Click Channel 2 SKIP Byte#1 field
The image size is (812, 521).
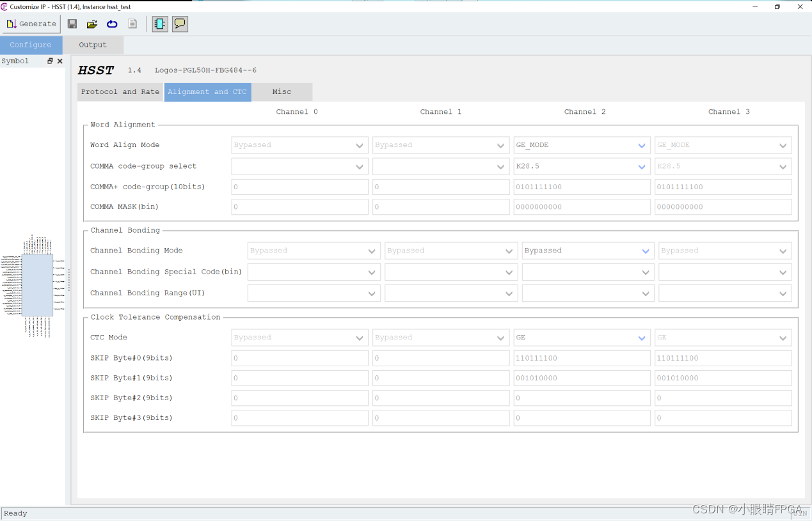[582, 378]
